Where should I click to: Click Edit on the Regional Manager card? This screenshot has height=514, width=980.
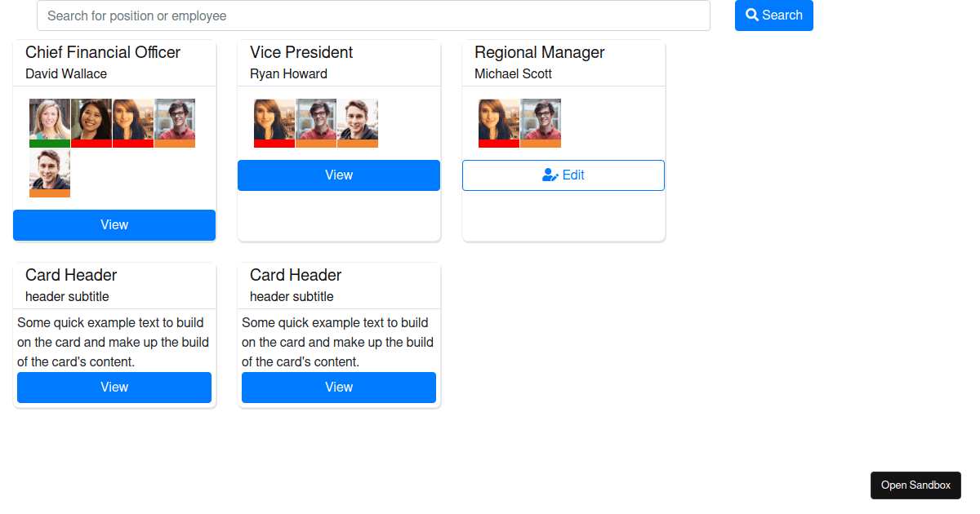click(x=563, y=175)
